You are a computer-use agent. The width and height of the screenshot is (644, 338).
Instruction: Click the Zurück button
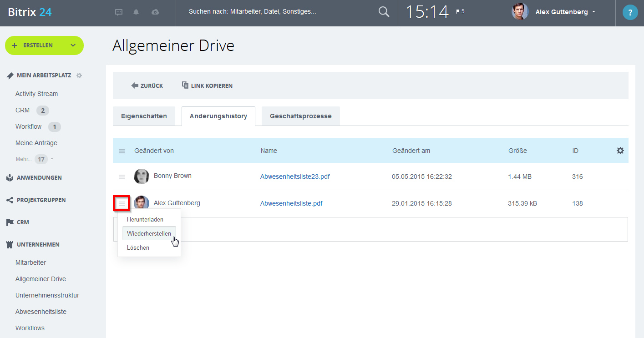coord(147,85)
